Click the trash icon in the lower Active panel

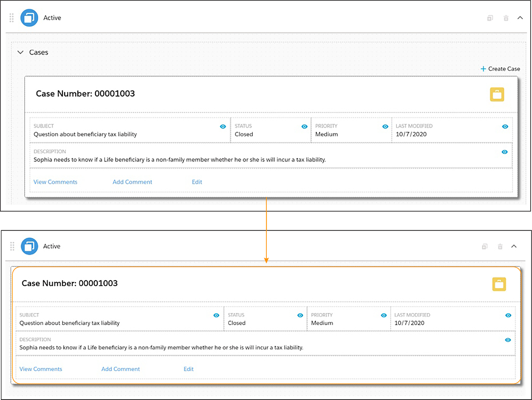[500, 247]
